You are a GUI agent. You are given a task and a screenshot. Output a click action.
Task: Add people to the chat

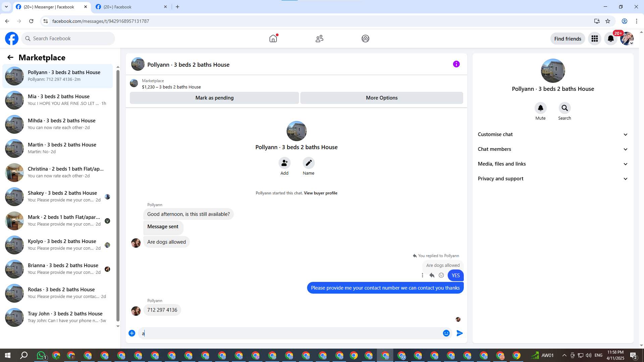(x=284, y=163)
